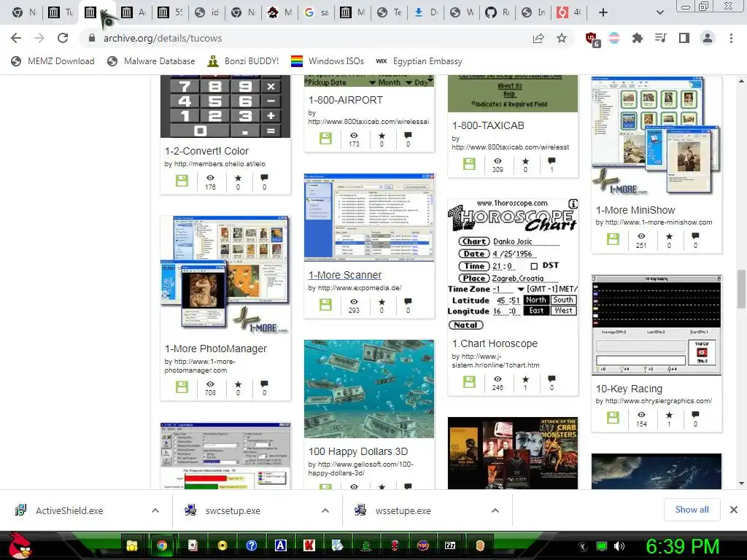
Task: Open the 1-More Scanner title link
Action: [x=345, y=275]
